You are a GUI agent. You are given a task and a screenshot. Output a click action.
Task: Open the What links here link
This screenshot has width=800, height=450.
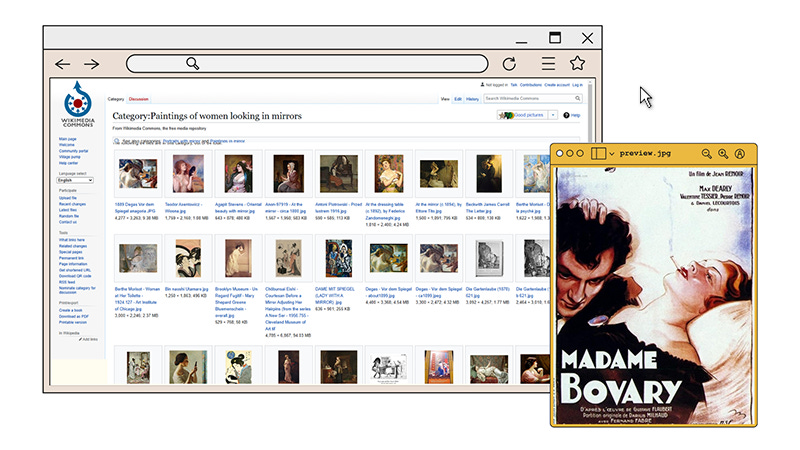72,240
